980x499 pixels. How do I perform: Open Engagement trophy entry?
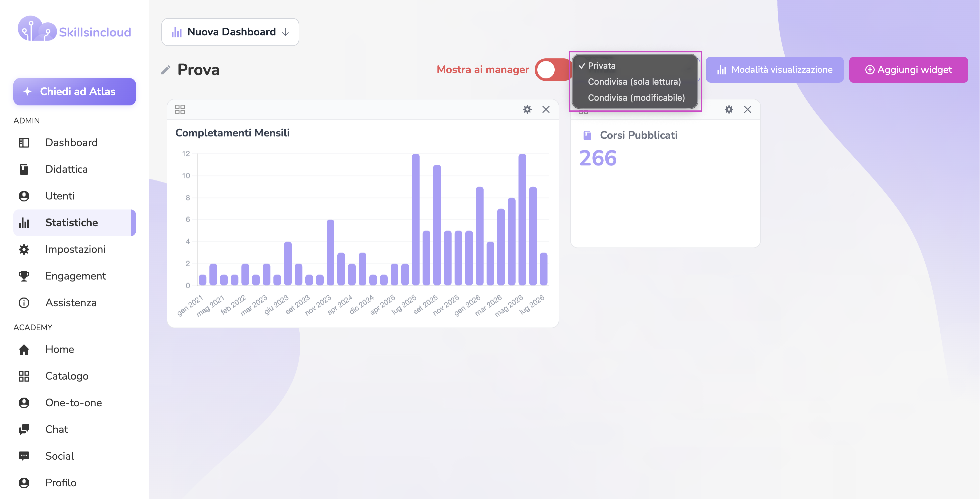(75, 276)
